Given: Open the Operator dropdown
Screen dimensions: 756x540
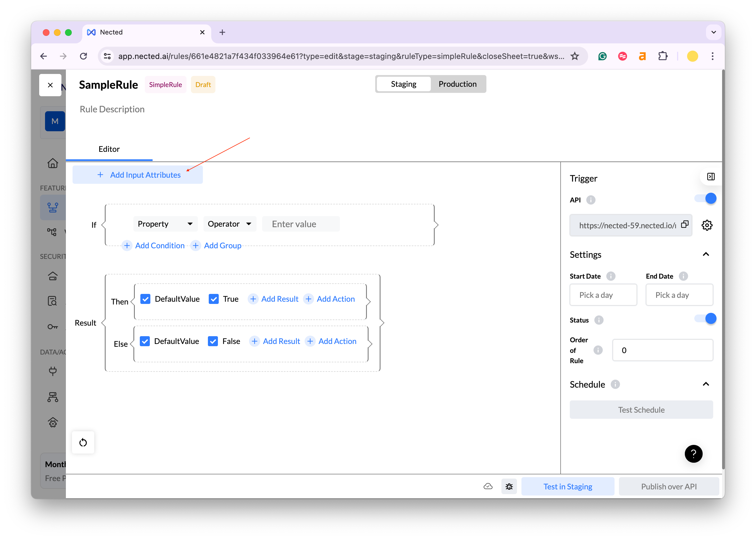Looking at the screenshot, I should (x=229, y=224).
